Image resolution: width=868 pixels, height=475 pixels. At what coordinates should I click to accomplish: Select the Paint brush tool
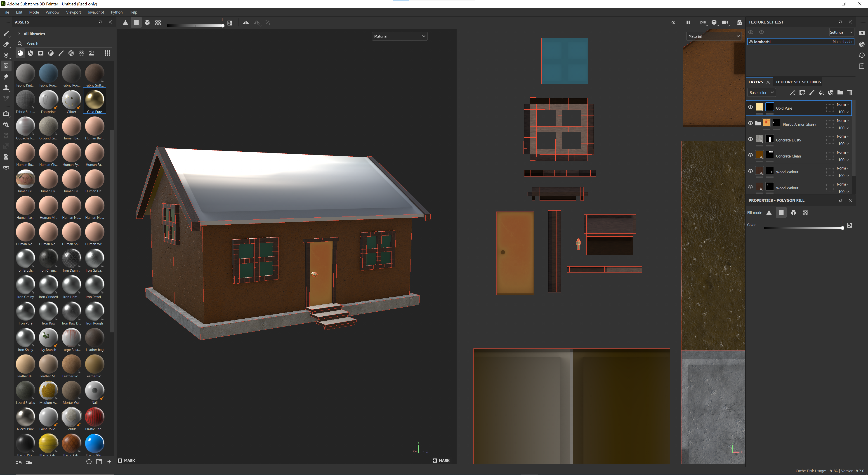6,33
